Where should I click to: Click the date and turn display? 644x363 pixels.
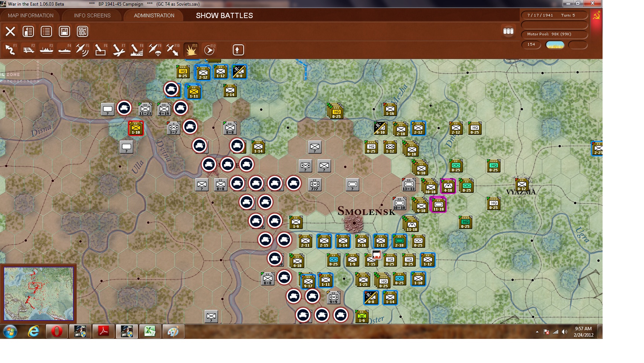coord(554,15)
